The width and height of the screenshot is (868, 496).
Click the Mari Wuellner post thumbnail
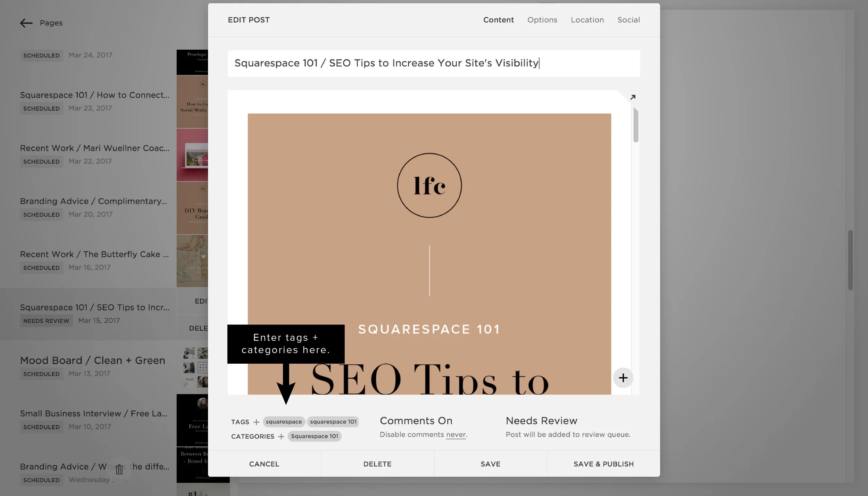point(192,155)
